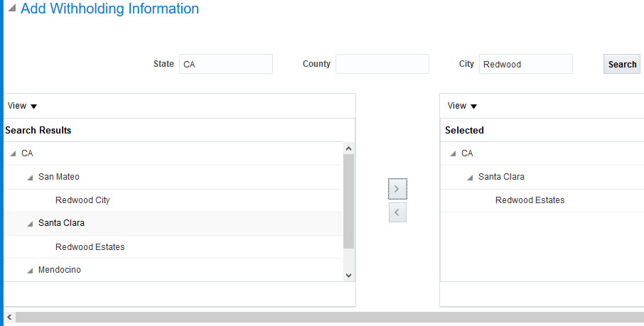Collapse Santa Clara node in Search Results

tap(30, 224)
